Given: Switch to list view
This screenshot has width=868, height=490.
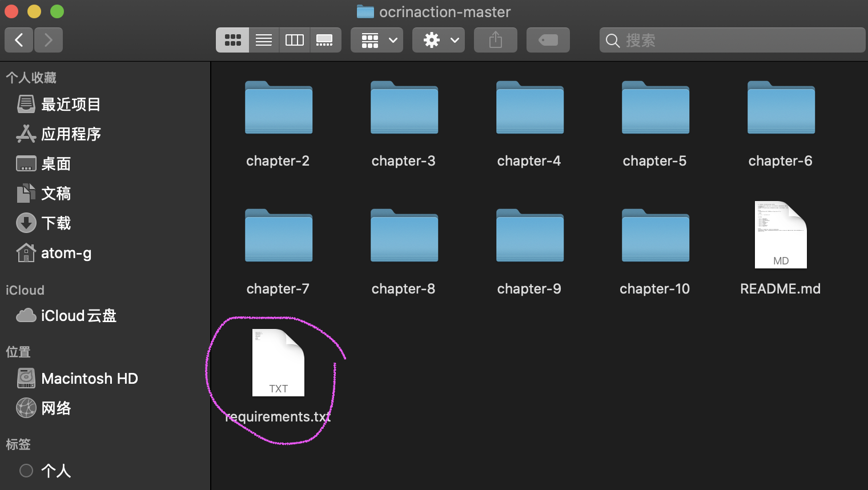Looking at the screenshot, I should (x=264, y=40).
